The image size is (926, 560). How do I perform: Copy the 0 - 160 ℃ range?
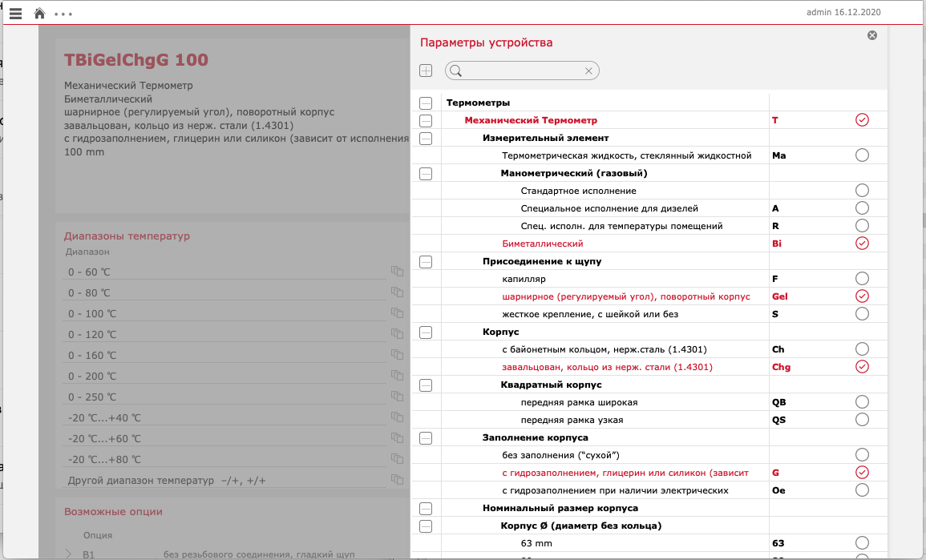click(x=397, y=355)
